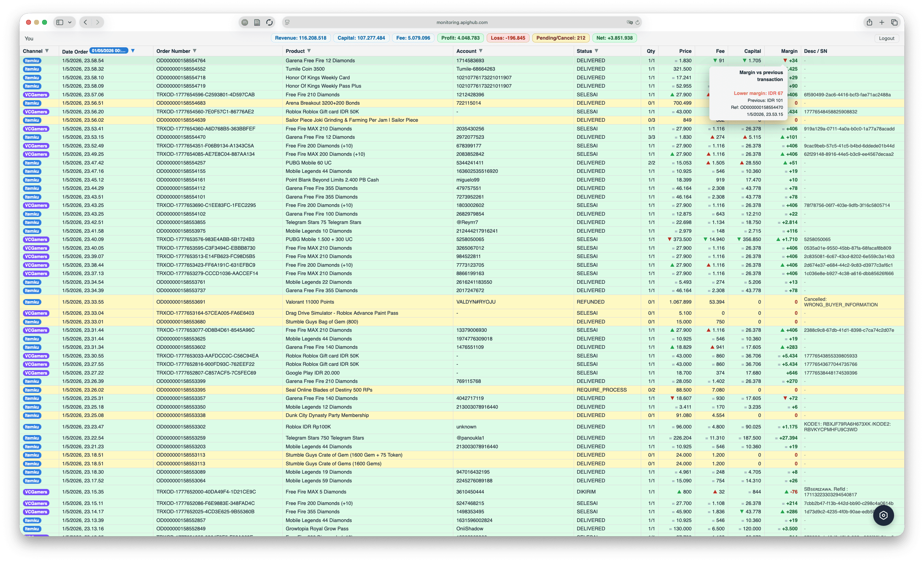Screen dimensions: 924x562
Task: Click red up-triangle beside fee 941
Action: point(712,347)
